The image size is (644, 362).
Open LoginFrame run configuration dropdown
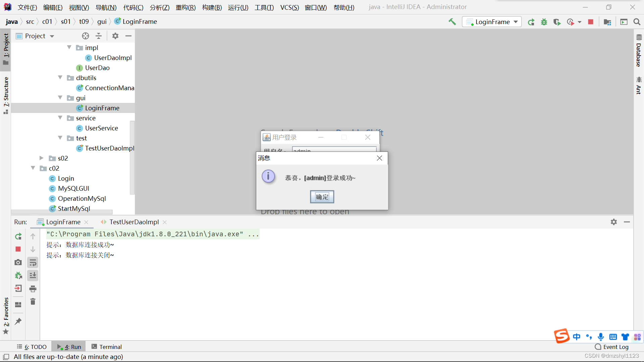(x=492, y=22)
